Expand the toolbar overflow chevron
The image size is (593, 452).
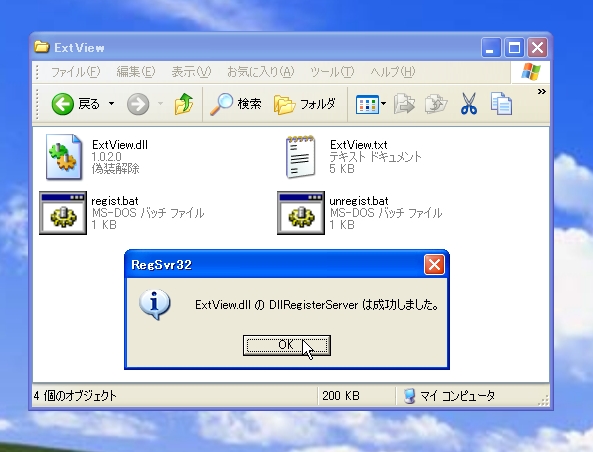coord(542,92)
